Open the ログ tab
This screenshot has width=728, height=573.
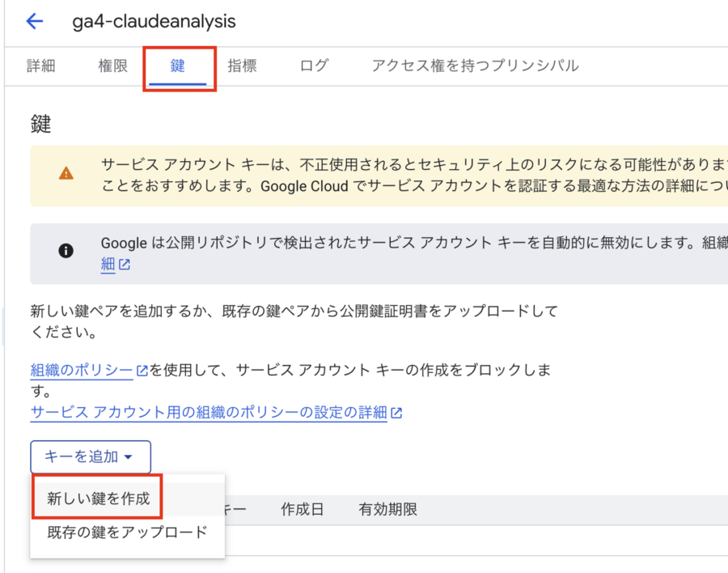pyautogui.click(x=314, y=66)
